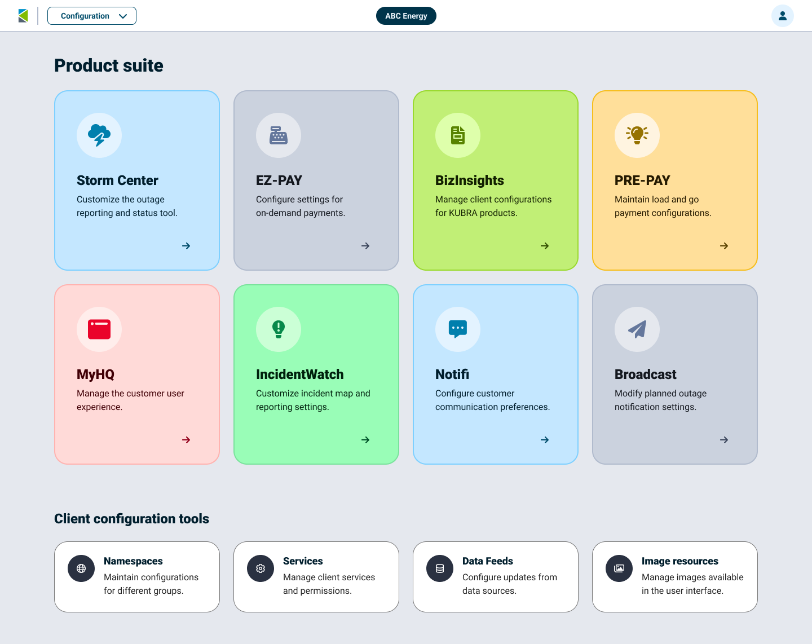Click the Data Feeds database icon
812x644 pixels.
pyautogui.click(x=440, y=568)
